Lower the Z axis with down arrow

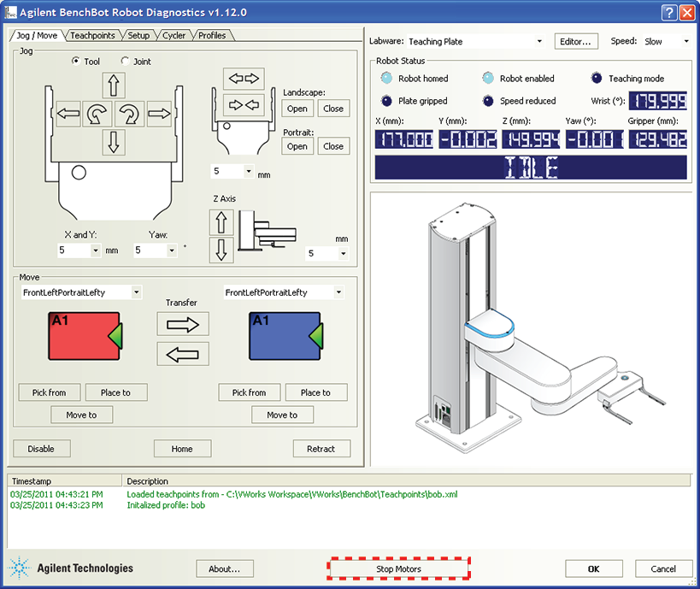click(221, 250)
